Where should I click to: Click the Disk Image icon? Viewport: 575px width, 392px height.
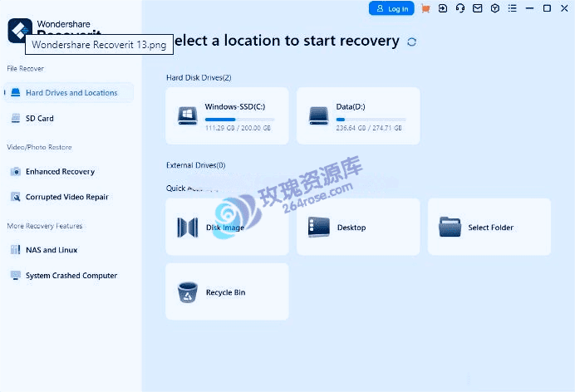(188, 228)
